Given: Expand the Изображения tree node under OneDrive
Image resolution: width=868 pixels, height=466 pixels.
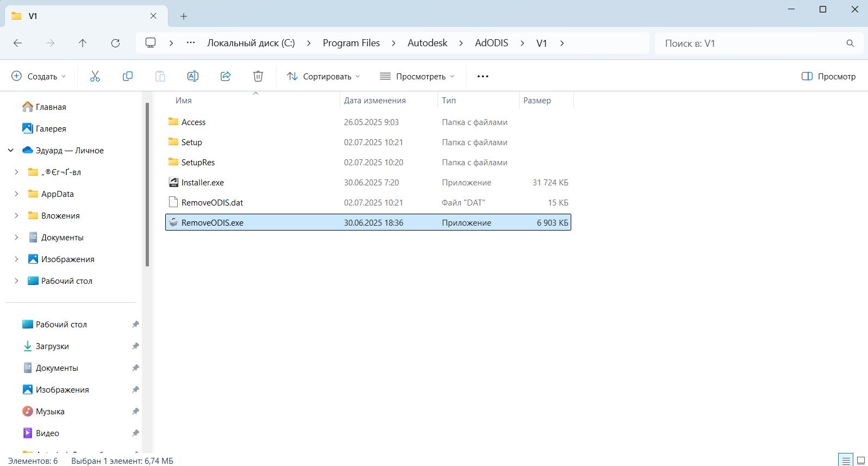Looking at the screenshot, I should [x=16, y=259].
